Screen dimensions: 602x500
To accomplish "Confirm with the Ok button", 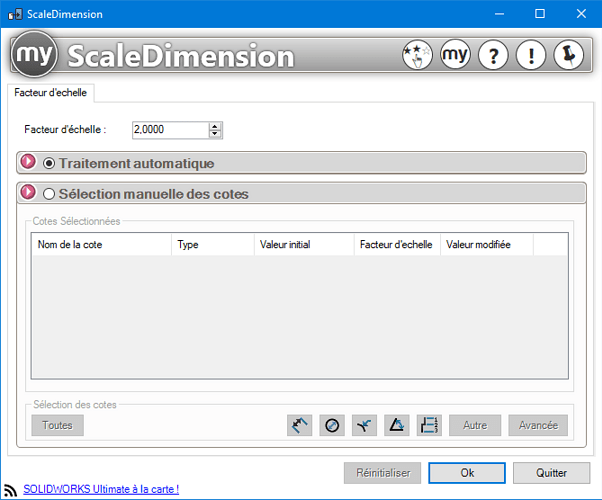I will tap(467, 473).
